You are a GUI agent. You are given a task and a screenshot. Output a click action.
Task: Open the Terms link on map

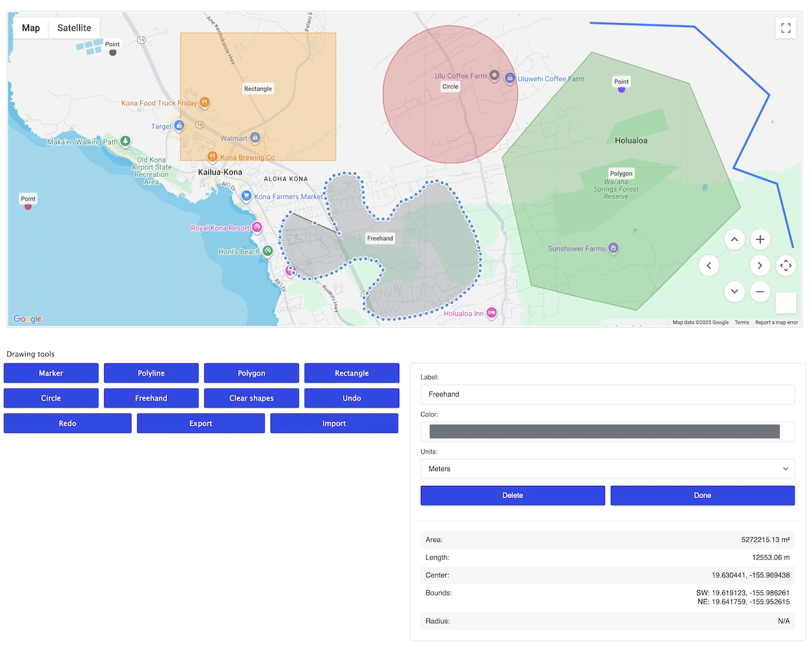coord(742,322)
